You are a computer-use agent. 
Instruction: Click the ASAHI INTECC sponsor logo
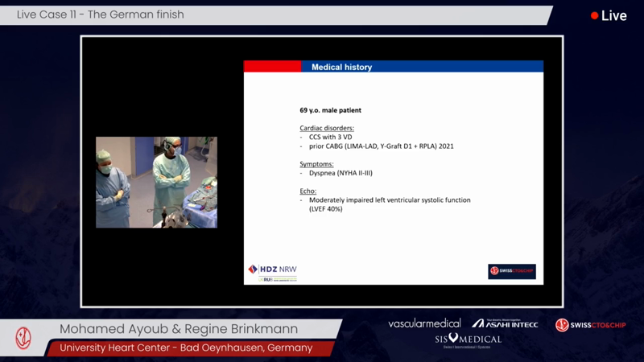(x=505, y=323)
